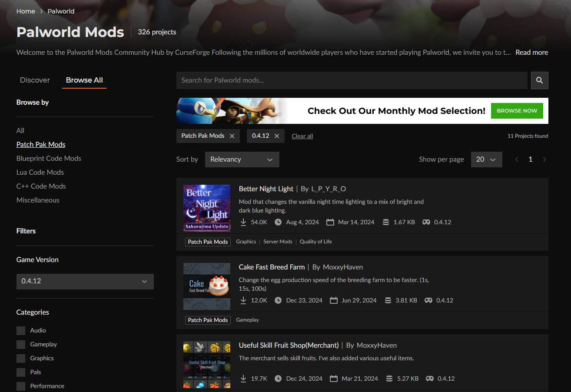The height and width of the screenshot is (392, 571).
Task: Click the BROWSE NOW button
Action: pos(517,111)
